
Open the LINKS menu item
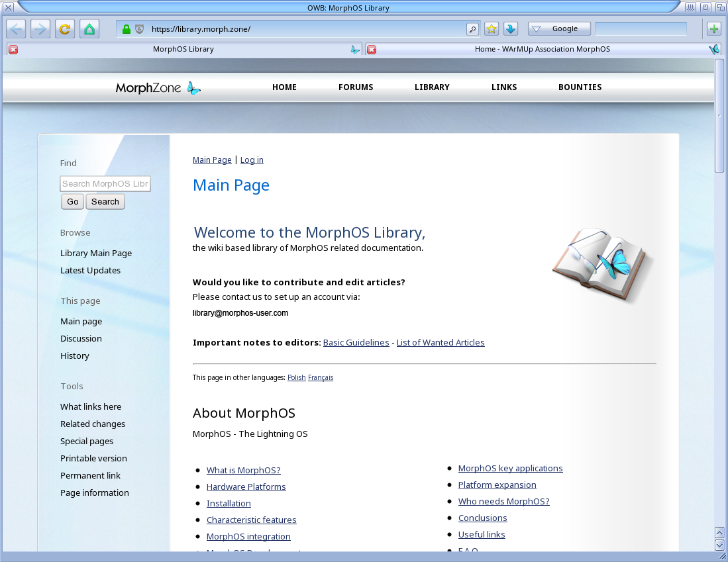(x=504, y=87)
